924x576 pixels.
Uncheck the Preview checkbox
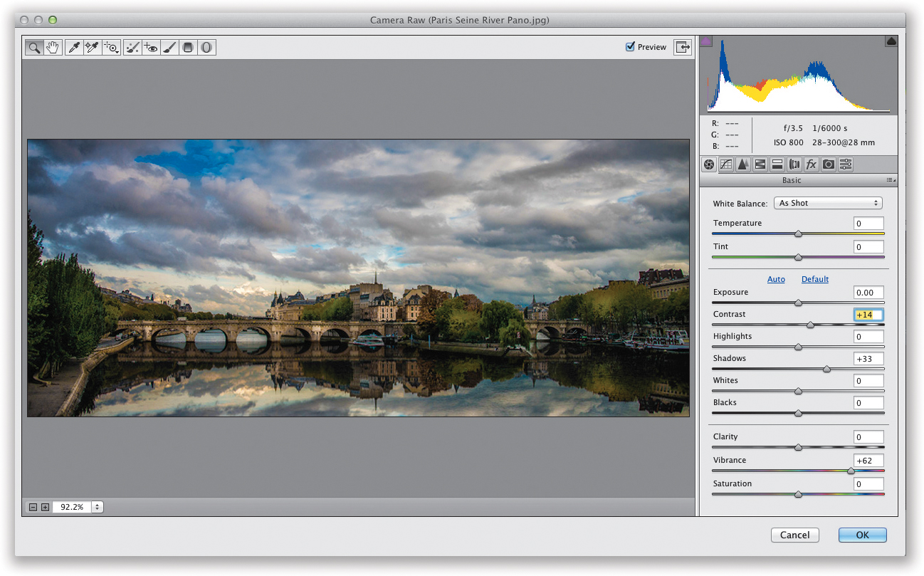tap(630, 47)
